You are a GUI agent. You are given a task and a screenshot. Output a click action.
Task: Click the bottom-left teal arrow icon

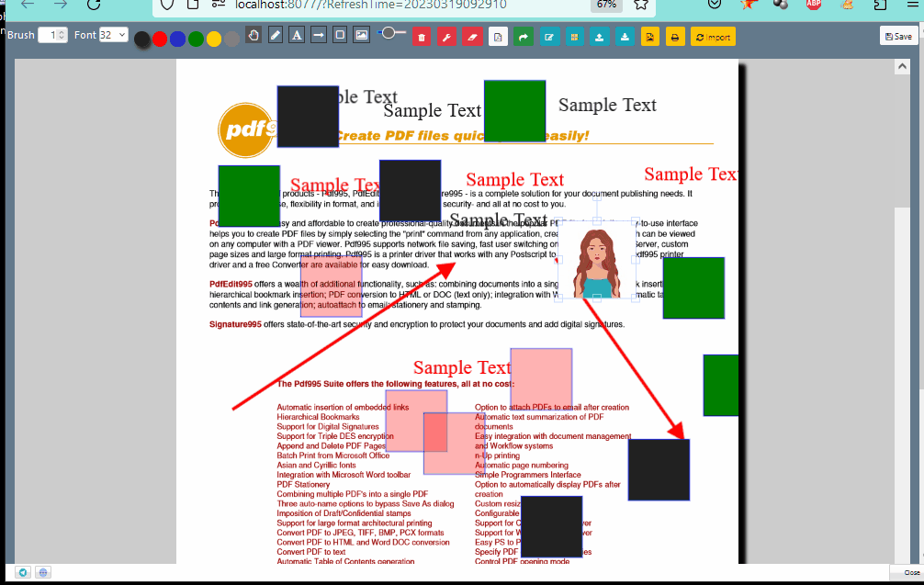23,572
